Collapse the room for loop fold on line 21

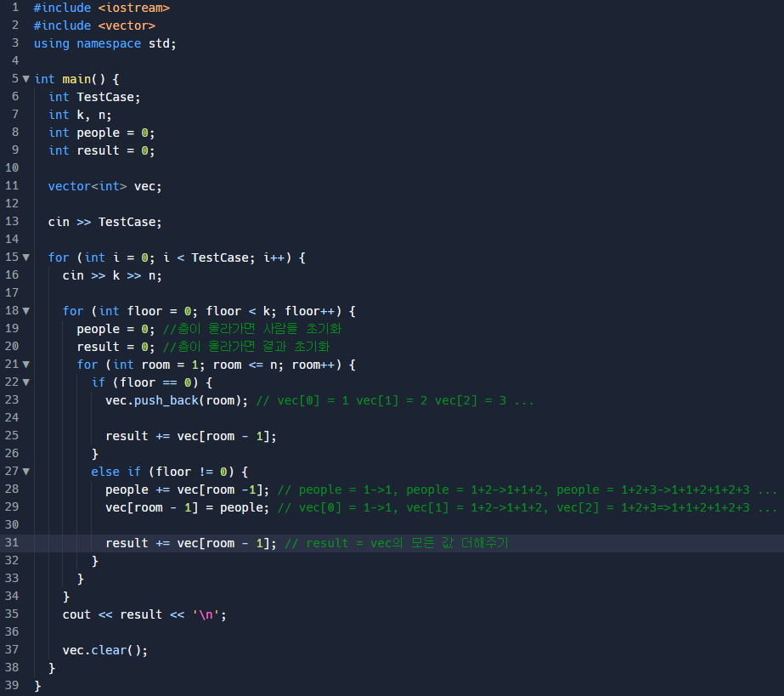point(26,365)
